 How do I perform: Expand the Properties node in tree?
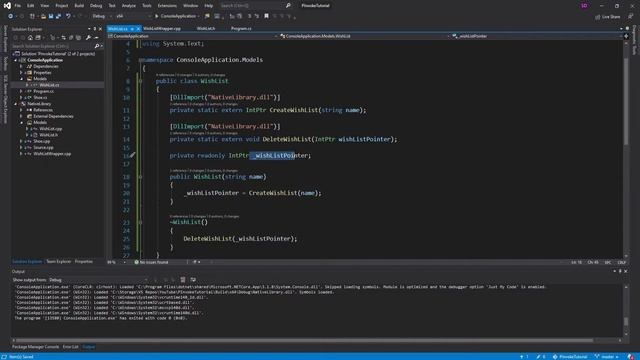22,73
